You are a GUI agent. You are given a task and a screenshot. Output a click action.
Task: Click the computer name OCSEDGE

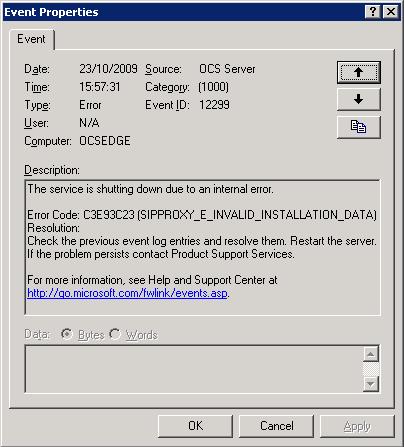105,141
